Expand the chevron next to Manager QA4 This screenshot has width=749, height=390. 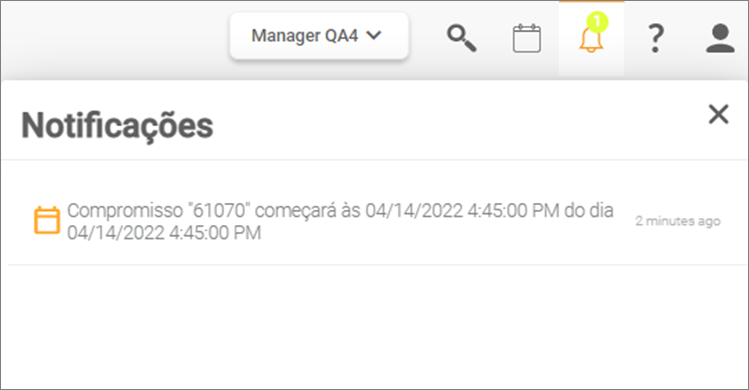coord(374,35)
